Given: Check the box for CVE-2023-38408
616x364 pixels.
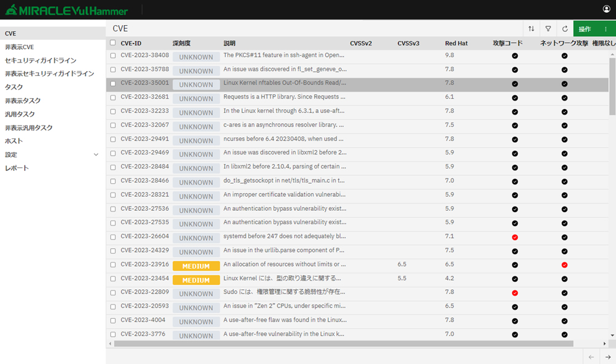Looking at the screenshot, I should coord(113,55).
